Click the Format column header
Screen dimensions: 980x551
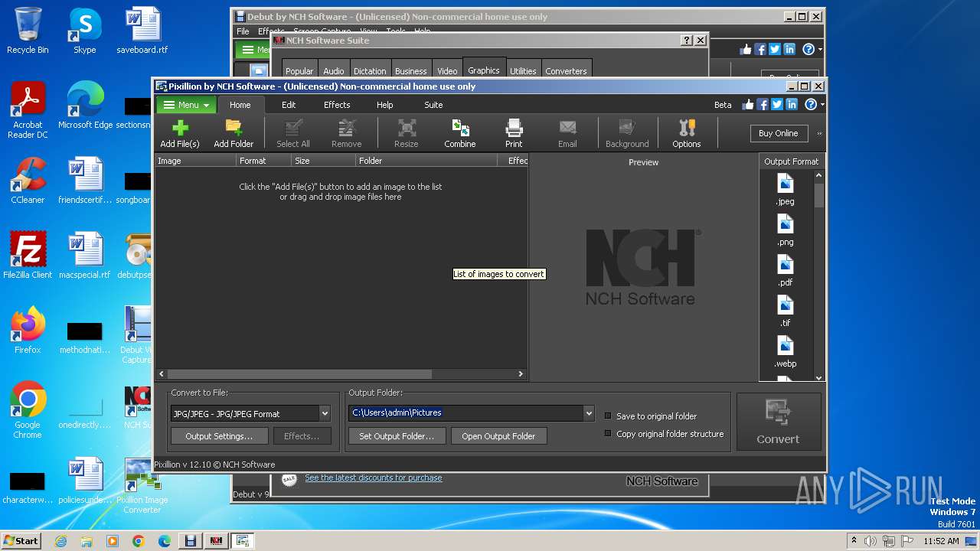(x=263, y=161)
